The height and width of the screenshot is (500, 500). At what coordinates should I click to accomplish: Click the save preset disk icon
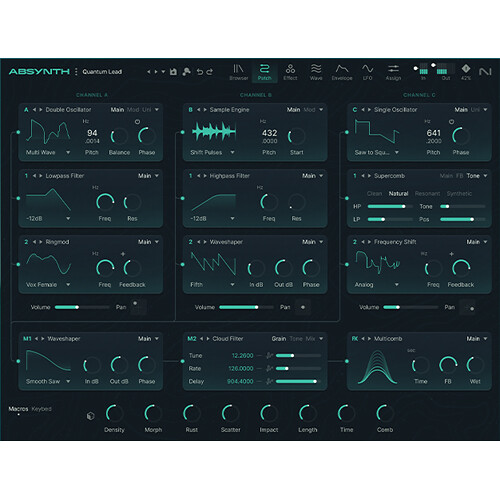click(173, 72)
